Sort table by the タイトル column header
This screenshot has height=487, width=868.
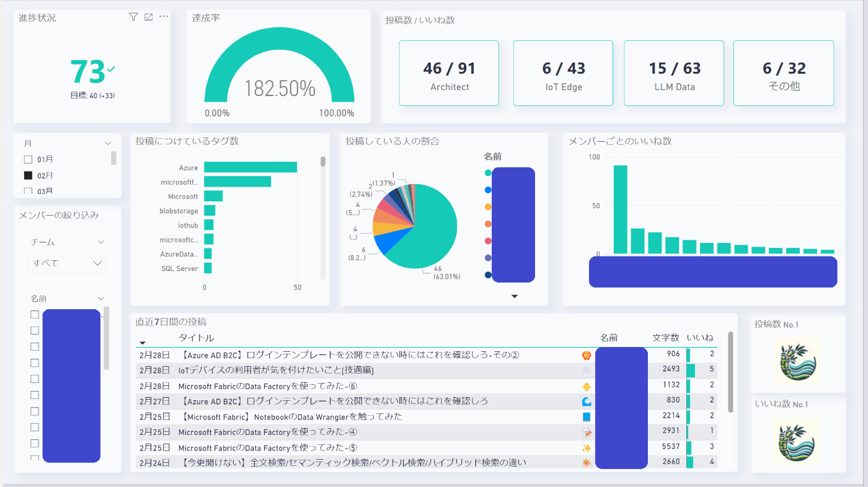[x=197, y=338]
